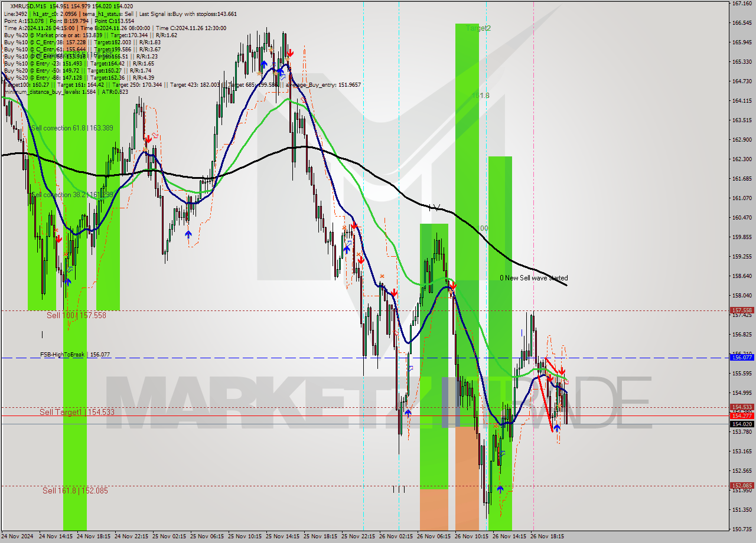Click the '26 Nov 06:15' time axis label
Screen dimensions: 756x543
pos(434,537)
